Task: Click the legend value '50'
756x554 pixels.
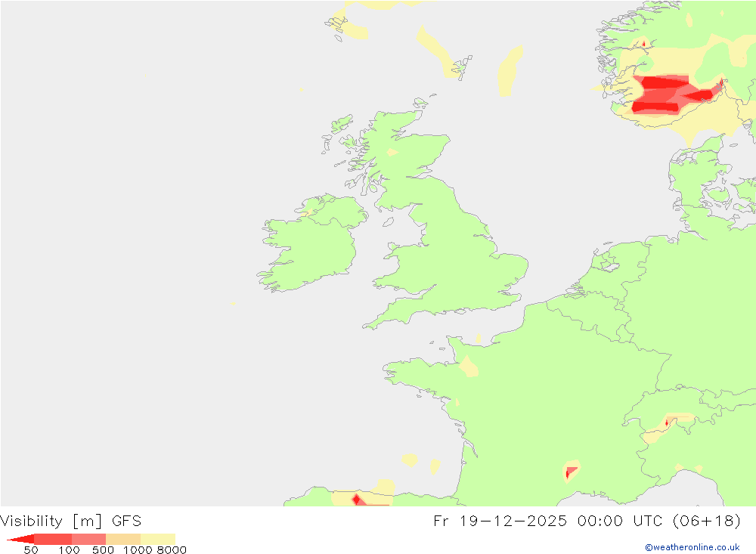Action: coord(31,550)
